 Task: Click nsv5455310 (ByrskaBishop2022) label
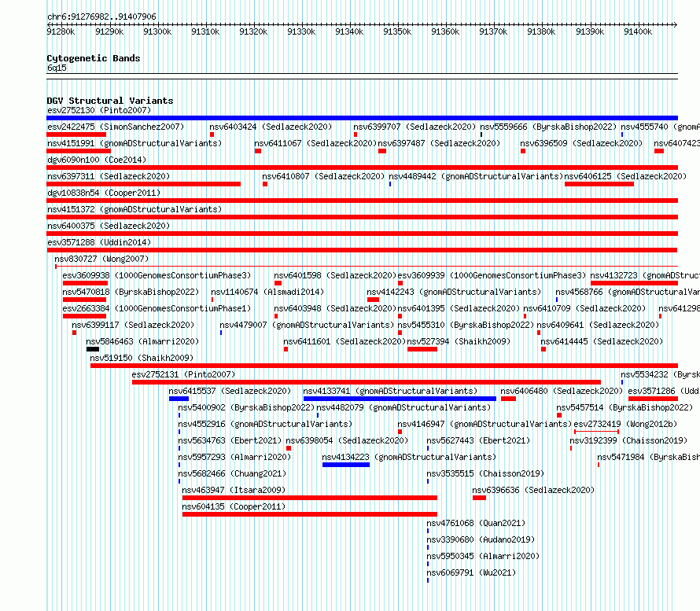(466, 325)
